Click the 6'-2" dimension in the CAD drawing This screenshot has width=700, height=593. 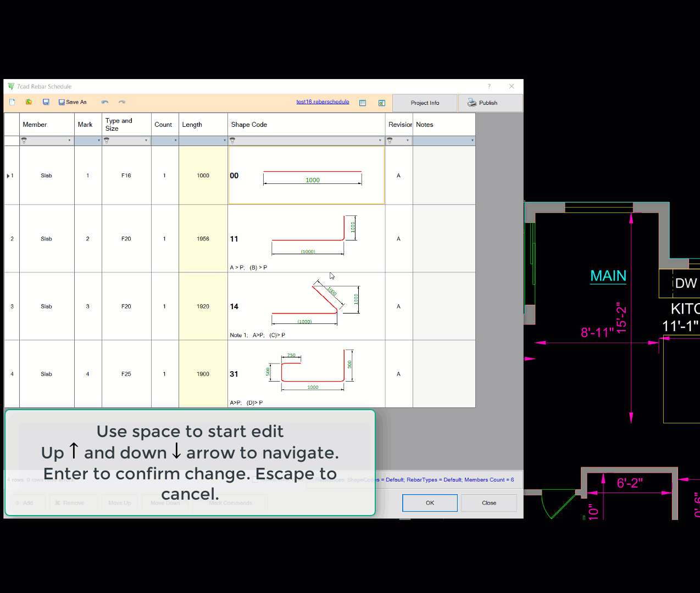[x=630, y=483]
